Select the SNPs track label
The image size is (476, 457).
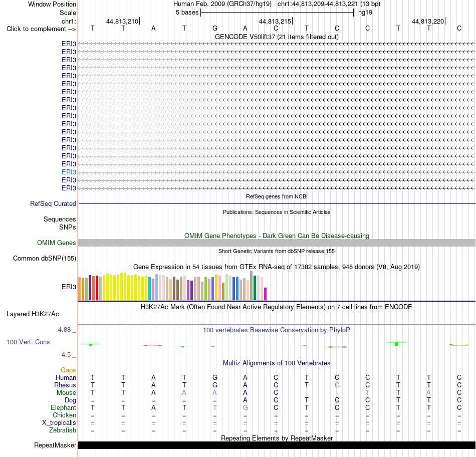coord(68,227)
